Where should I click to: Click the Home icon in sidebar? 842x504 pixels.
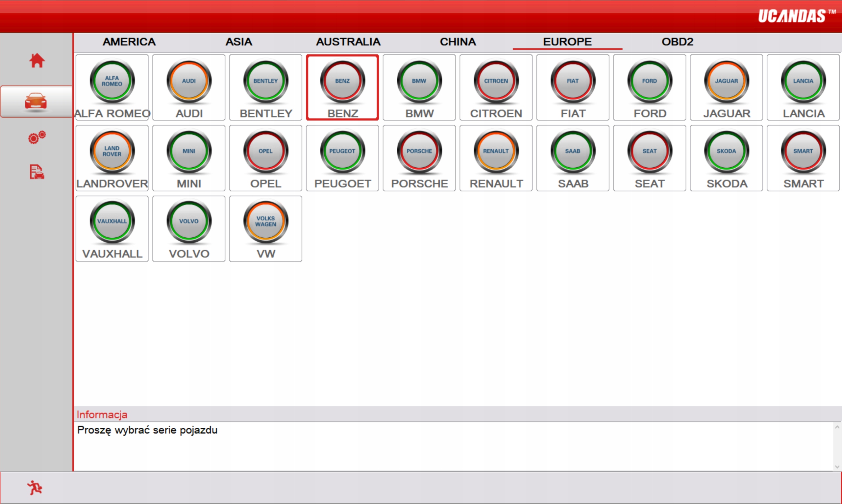(37, 60)
